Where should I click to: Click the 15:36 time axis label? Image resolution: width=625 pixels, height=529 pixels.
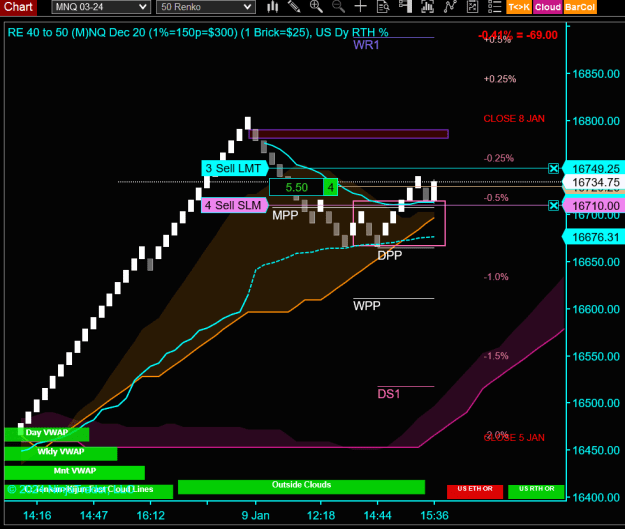(434, 515)
